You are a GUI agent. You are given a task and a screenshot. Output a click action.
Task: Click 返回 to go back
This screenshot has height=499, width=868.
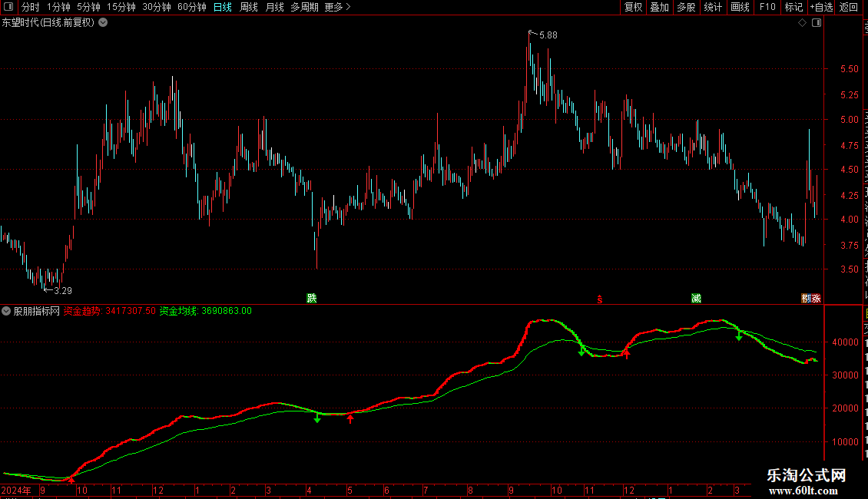849,7
